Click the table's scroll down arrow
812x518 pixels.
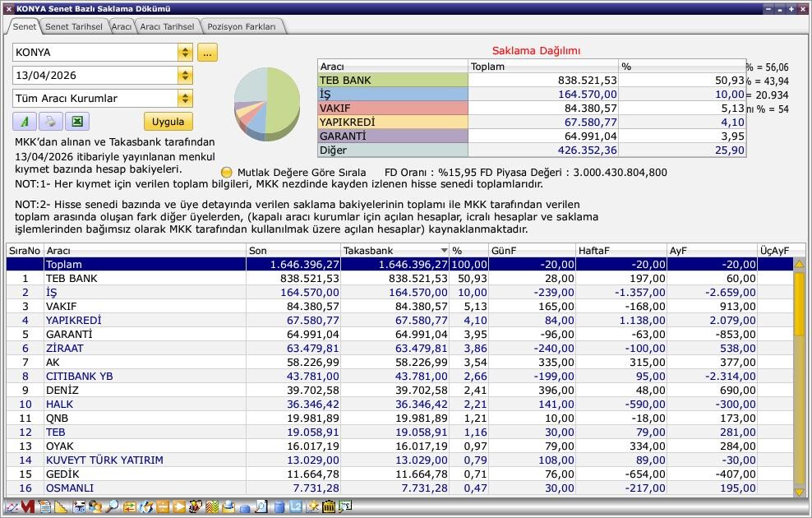(x=799, y=491)
